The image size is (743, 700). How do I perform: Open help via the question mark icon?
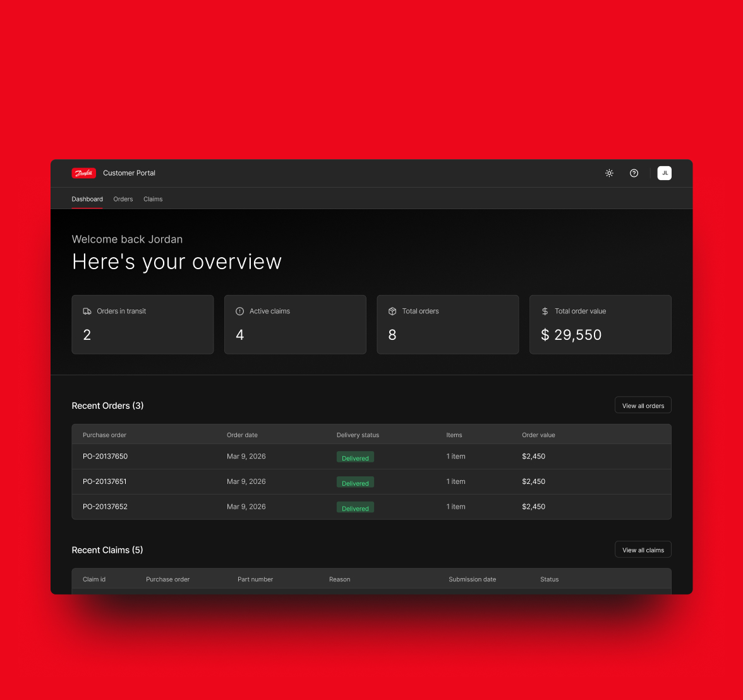(634, 173)
